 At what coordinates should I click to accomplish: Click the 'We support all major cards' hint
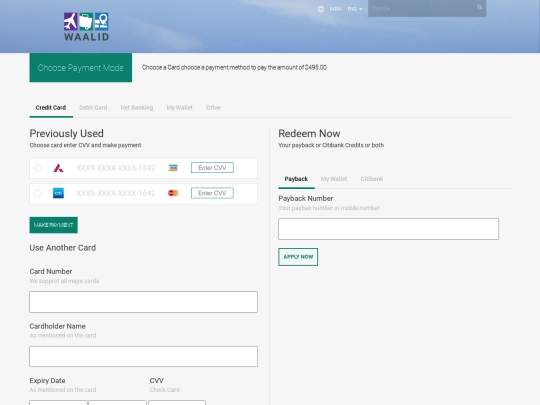(64, 281)
